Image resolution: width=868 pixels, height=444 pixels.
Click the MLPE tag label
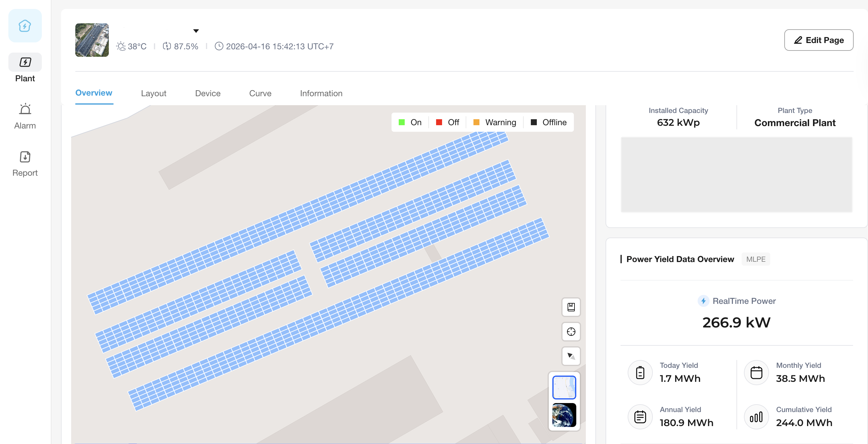point(755,259)
